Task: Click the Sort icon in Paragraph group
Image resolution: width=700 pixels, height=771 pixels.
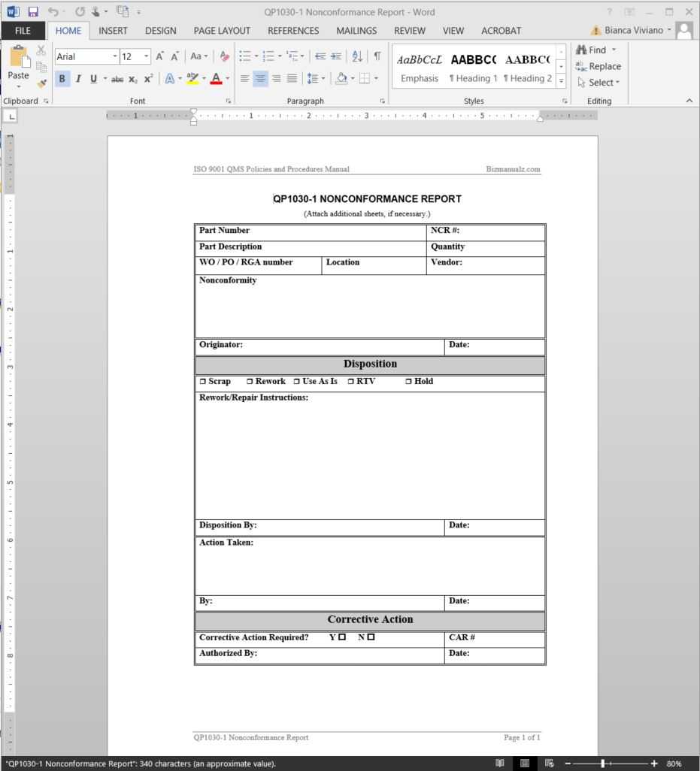Action: click(x=357, y=56)
